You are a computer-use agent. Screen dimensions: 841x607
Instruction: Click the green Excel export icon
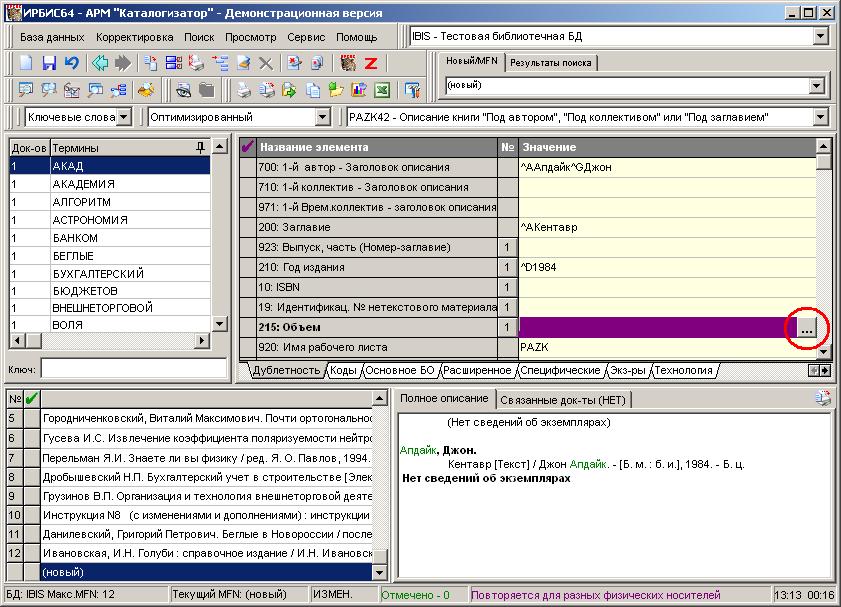(381, 90)
